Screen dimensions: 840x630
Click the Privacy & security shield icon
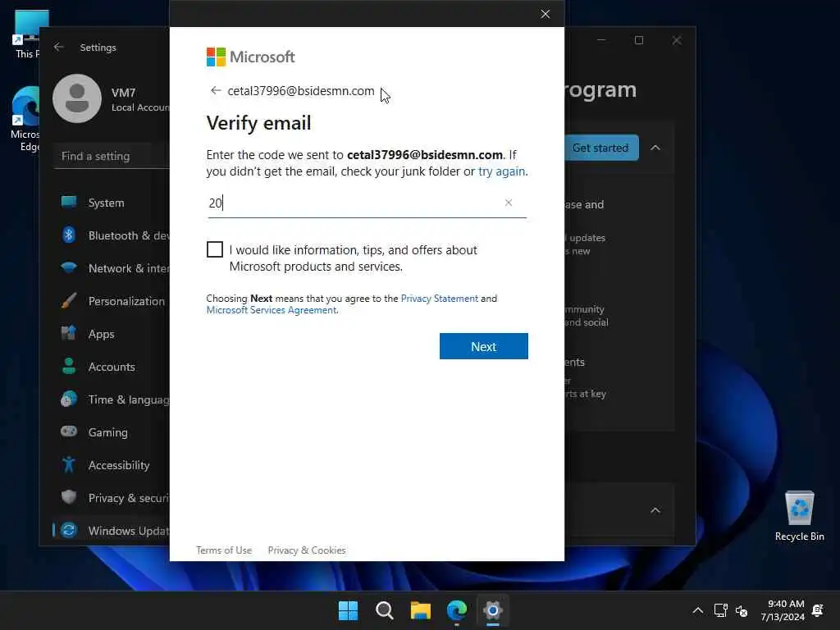[69, 497]
